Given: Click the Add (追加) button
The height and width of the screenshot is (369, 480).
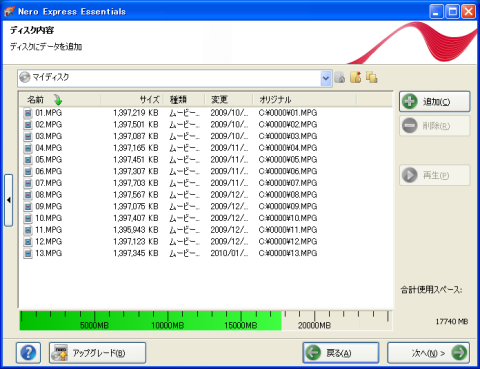Looking at the screenshot, I should pos(435,101).
